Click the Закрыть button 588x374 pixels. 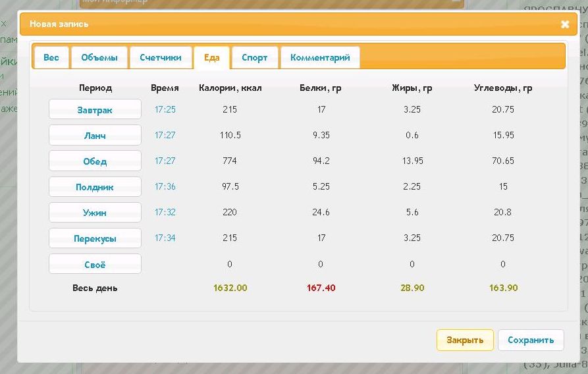[465, 340]
